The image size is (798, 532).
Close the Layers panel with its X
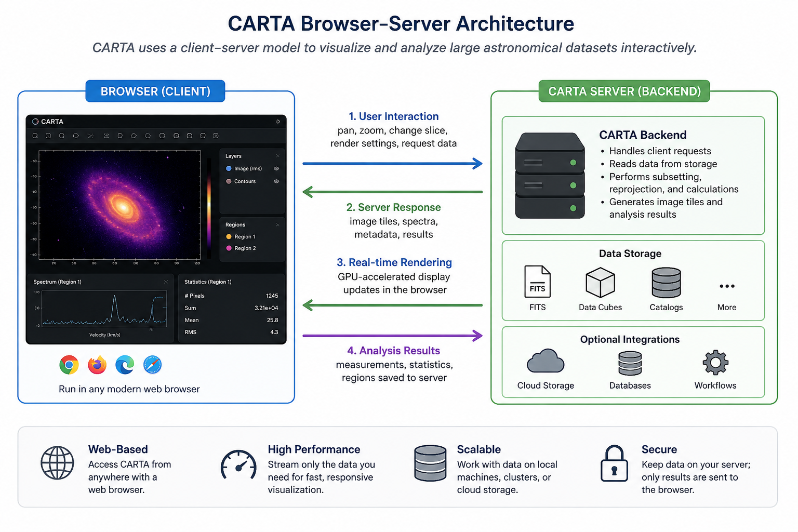pos(278,156)
